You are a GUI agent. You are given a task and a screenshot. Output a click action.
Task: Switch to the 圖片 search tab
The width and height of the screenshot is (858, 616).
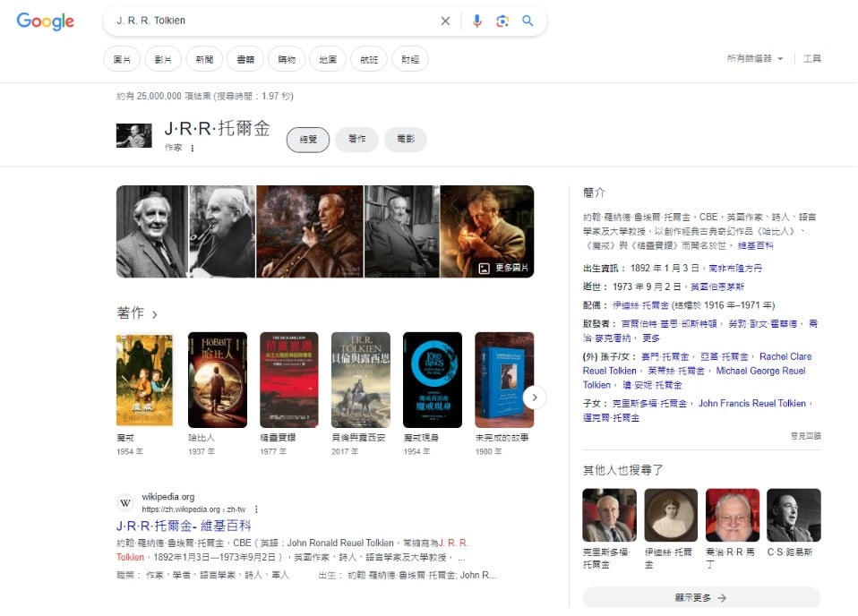tap(122, 58)
